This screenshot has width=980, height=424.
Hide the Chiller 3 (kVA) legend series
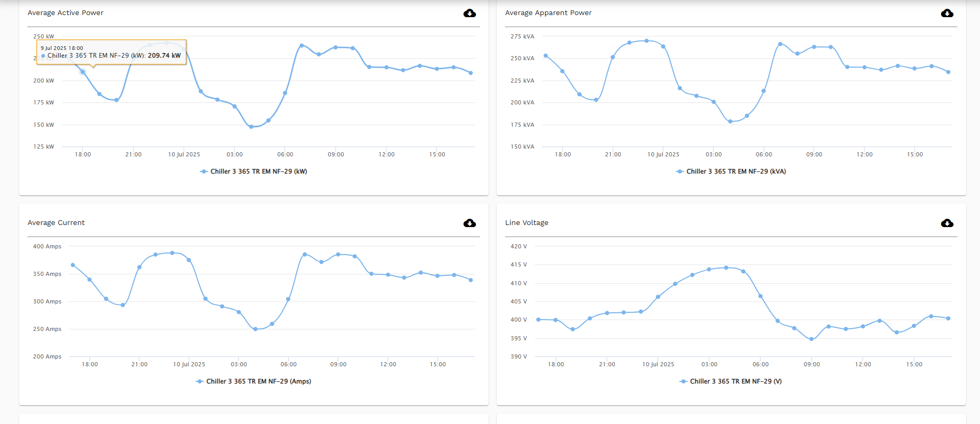click(731, 171)
